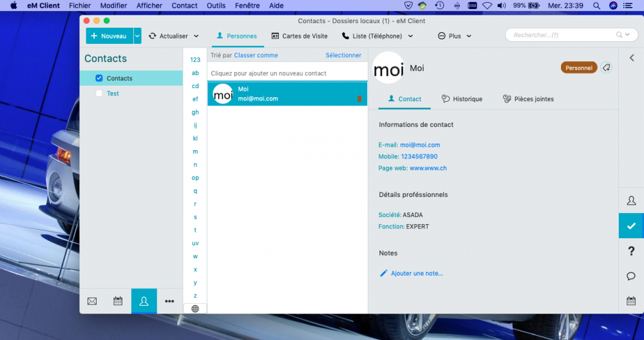This screenshot has height=340, width=644.
Task: Switch to the Historique tab
Action: [x=462, y=99]
